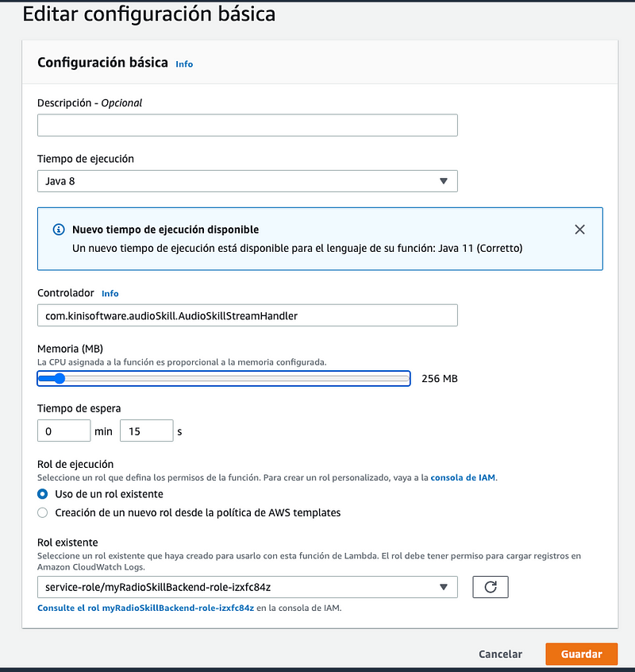Viewport: 635px width, 672px height.
Task: Open 'Consulte el rol myRadioSkillBackend' link
Action: (145, 608)
